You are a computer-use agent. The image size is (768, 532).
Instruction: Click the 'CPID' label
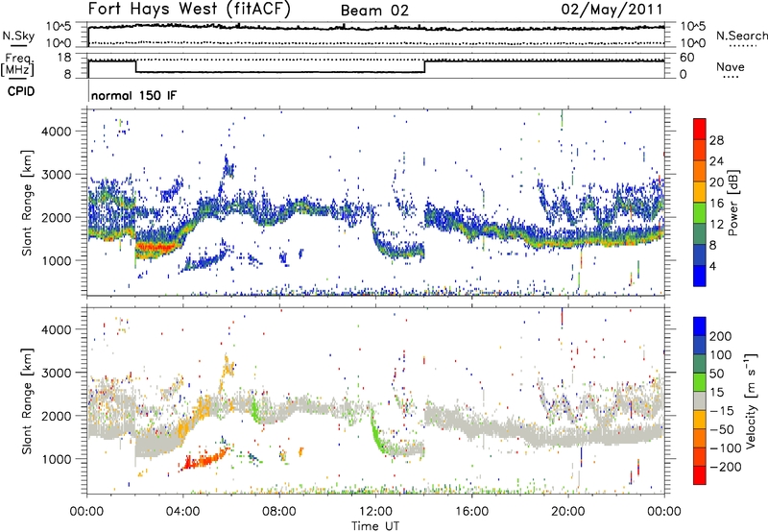click(21, 91)
